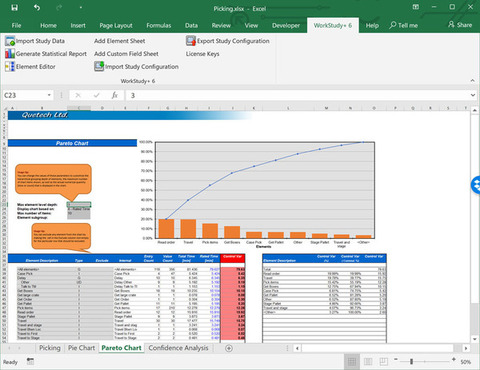Click the zoom slider handle
480x370 pixels.
click(412, 361)
